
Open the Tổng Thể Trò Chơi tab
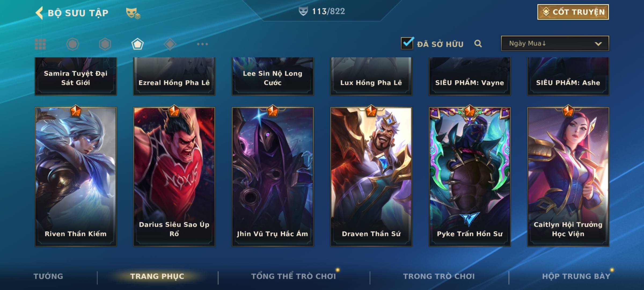click(294, 276)
